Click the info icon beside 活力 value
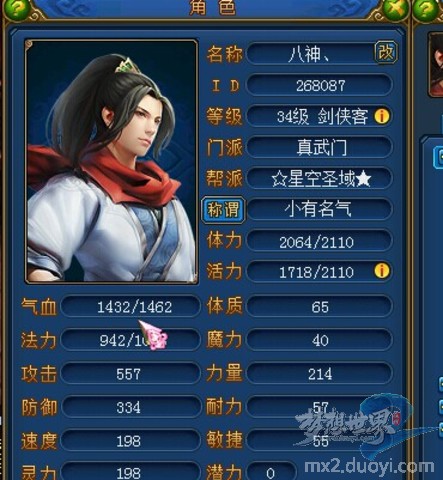The width and height of the screenshot is (443, 480). [x=382, y=270]
